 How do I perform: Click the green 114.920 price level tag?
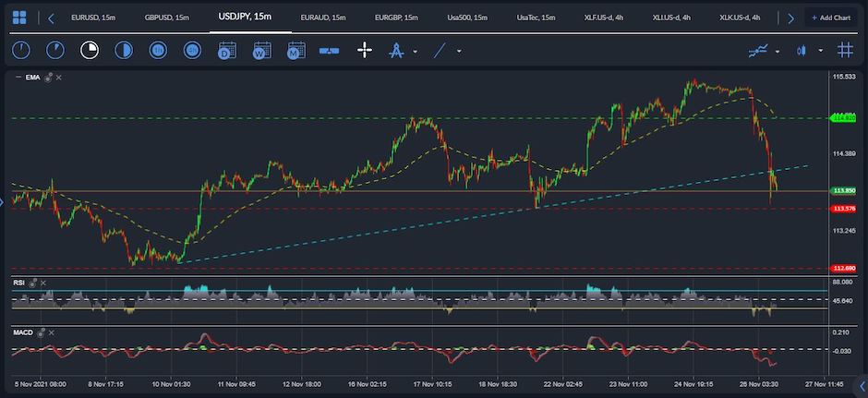click(844, 118)
